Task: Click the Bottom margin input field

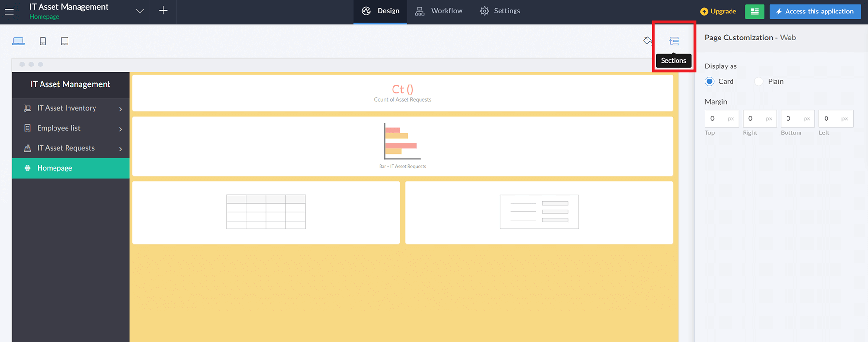Action: pyautogui.click(x=798, y=118)
